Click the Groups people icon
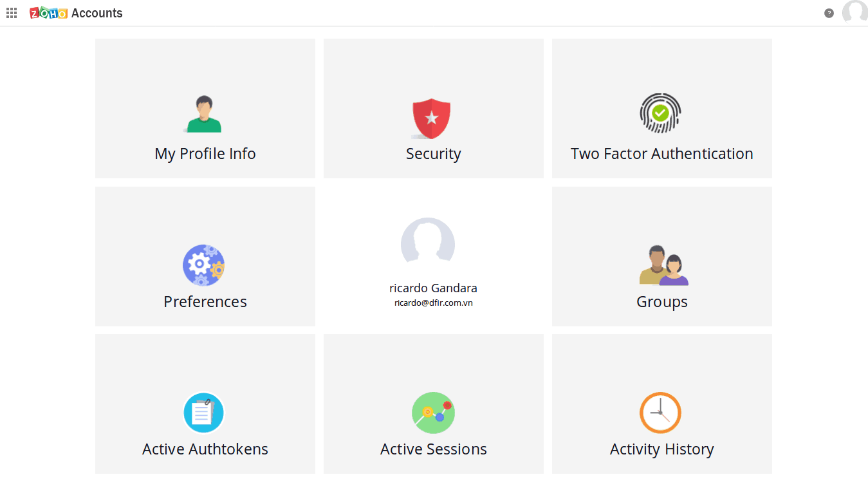Viewport: 868px width, 495px height. pos(663,265)
